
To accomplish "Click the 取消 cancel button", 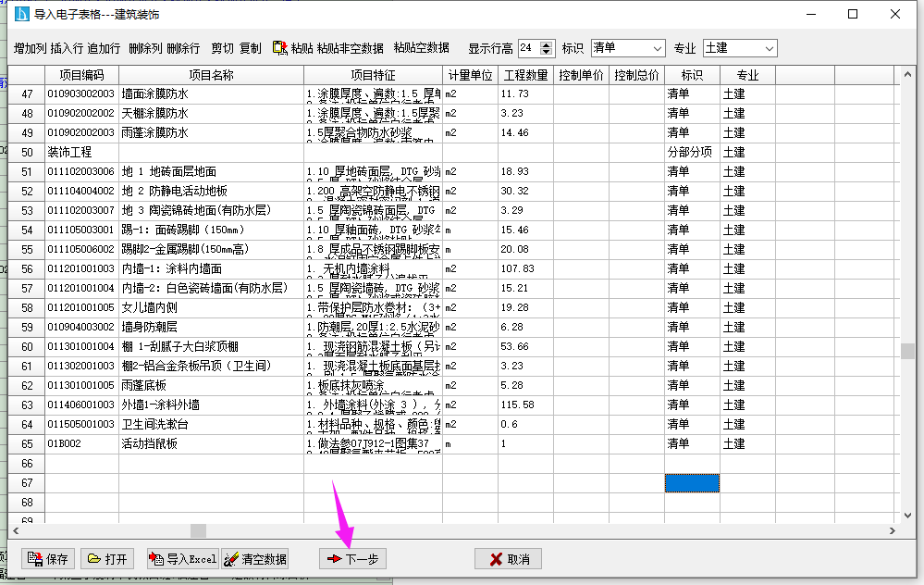I will (x=508, y=559).
